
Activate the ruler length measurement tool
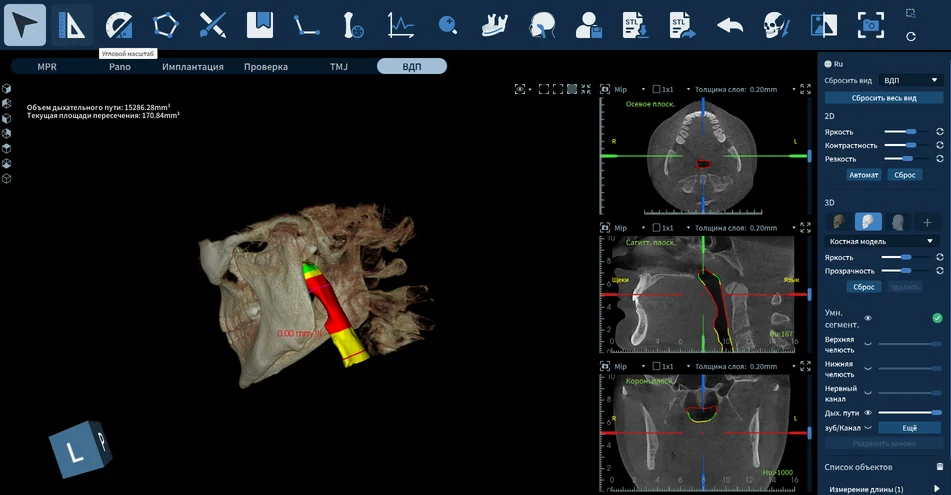pyautogui.click(x=72, y=25)
